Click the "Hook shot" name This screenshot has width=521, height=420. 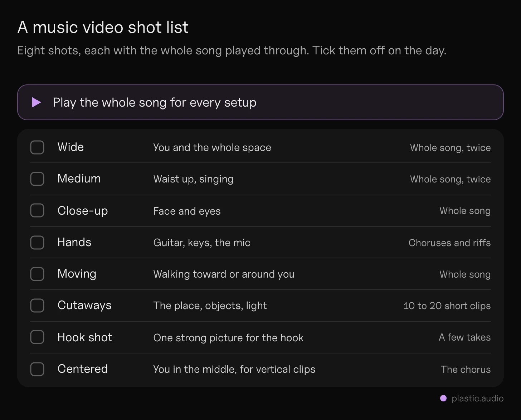click(85, 337)
